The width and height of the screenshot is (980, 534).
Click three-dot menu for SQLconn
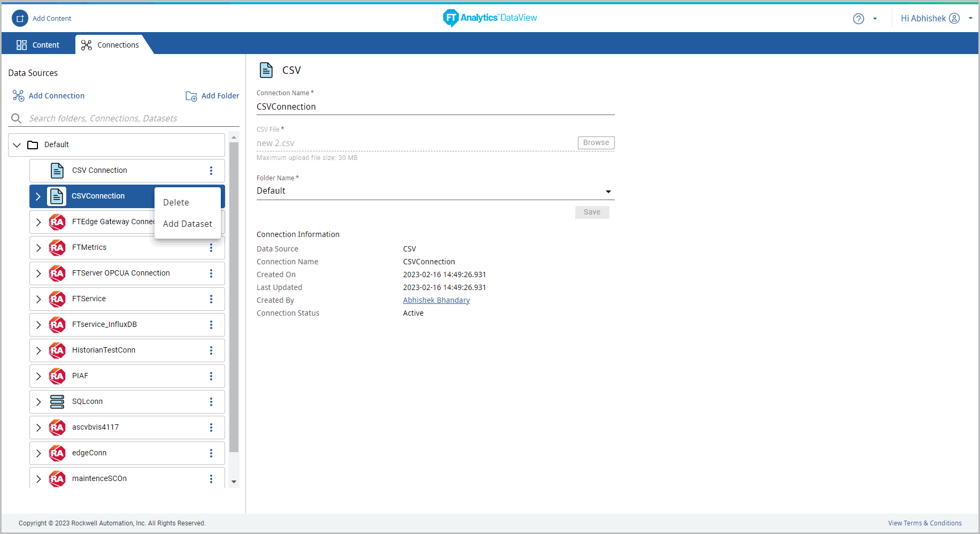click(211, 402)
